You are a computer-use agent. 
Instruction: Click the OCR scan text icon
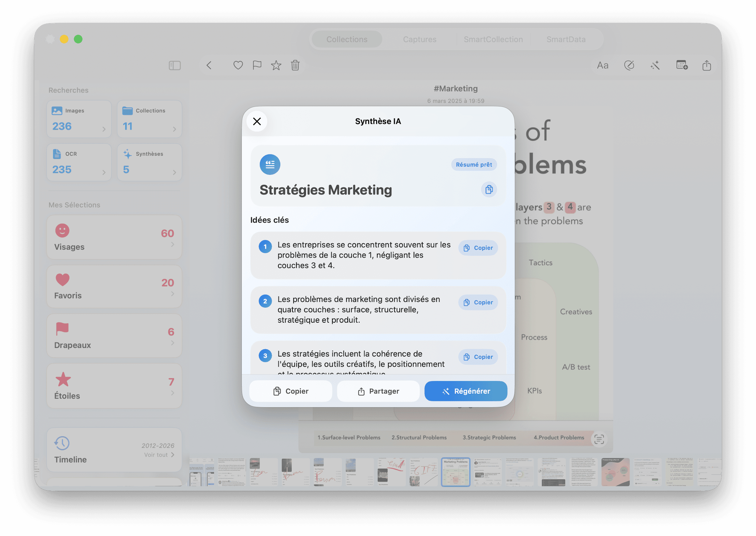[x=599, y=439]
